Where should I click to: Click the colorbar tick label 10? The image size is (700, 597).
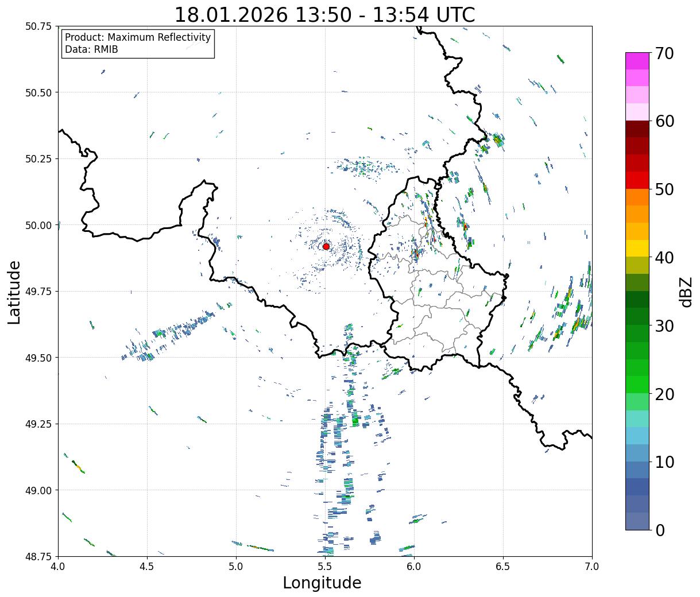click(664, 462)
